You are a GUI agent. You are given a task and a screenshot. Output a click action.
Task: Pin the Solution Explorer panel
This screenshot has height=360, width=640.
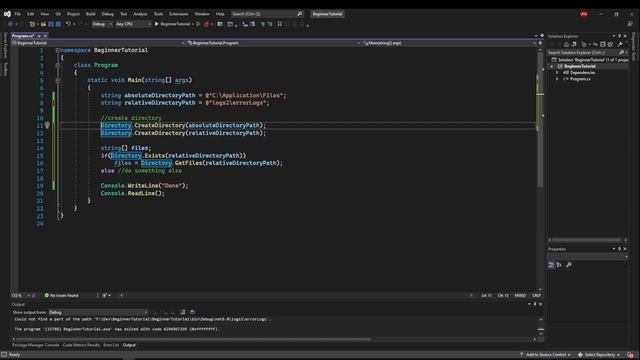619,36
